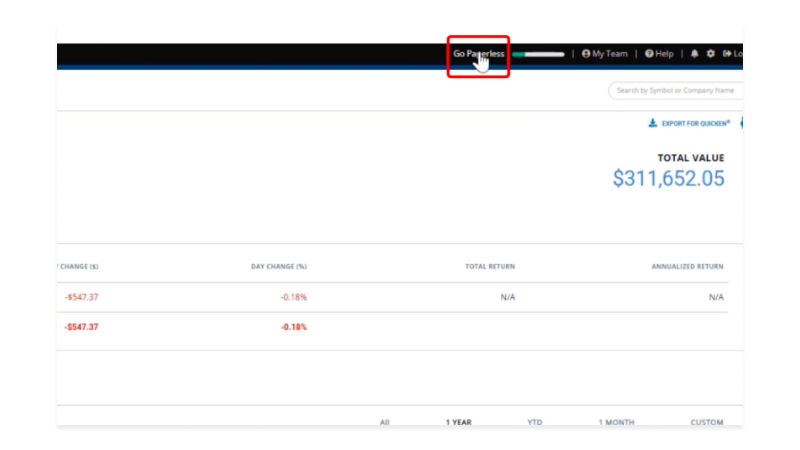Click Export for Quicken link
Screen dimensions: 800x450
pos(695,123)
